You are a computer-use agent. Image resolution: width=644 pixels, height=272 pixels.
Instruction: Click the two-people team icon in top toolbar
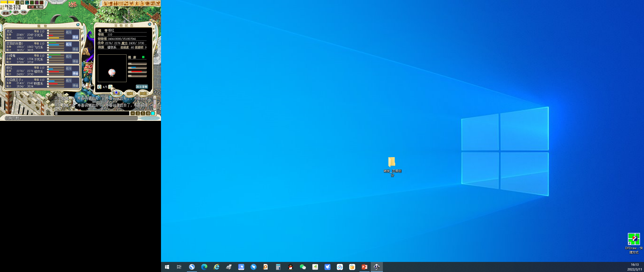pyautogui.click(x=115, y=3)
